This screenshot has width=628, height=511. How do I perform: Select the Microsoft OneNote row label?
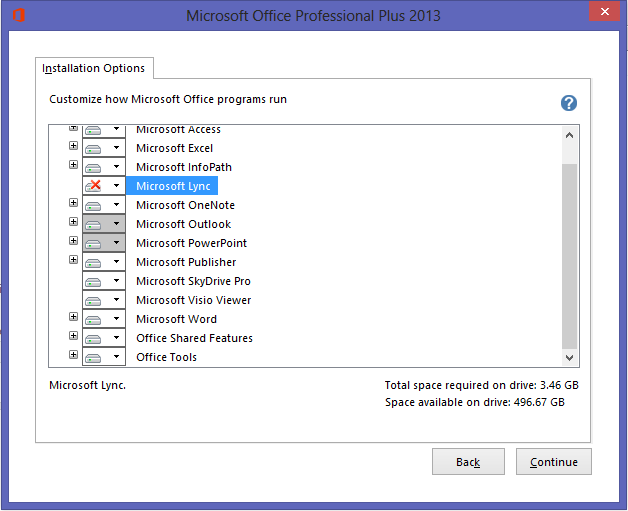click(x=185, y=205)
